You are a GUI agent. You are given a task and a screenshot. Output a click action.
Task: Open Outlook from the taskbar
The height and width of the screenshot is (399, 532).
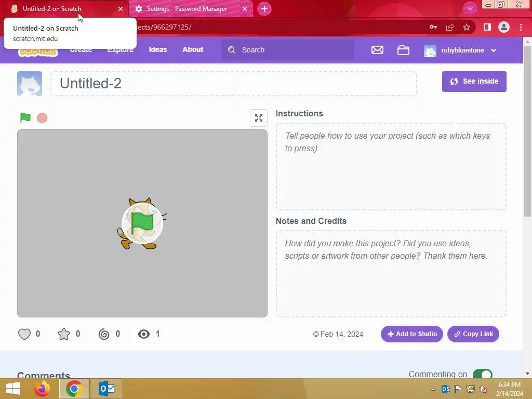coord(107,389)
